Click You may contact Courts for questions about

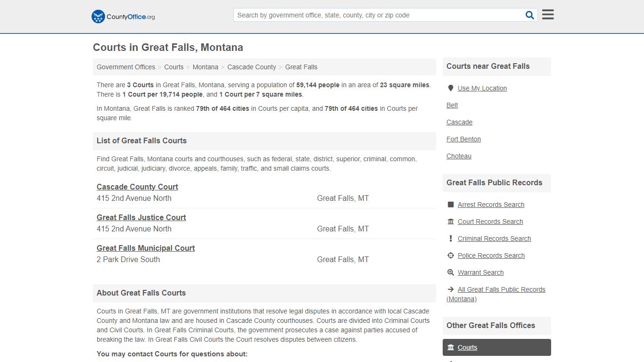click(172, 354)
